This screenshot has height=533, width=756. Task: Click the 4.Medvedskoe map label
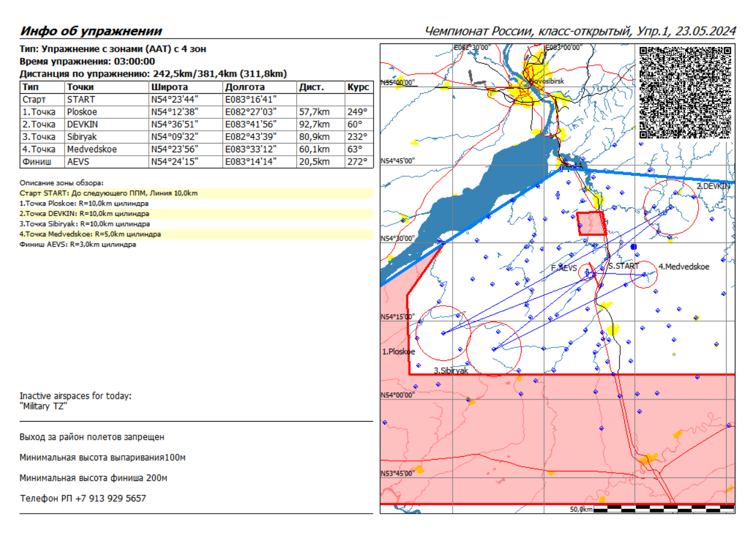[x=683, y=266]
